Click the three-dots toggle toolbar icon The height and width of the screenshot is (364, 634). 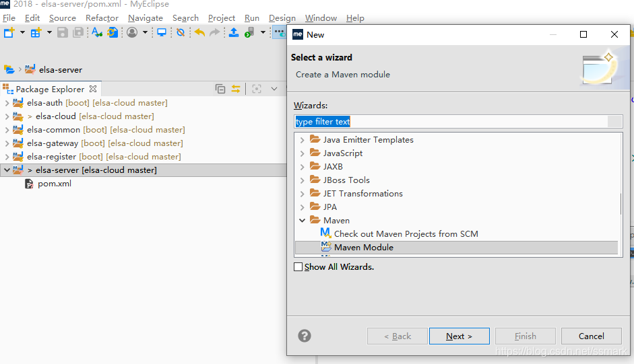[280, 32]
